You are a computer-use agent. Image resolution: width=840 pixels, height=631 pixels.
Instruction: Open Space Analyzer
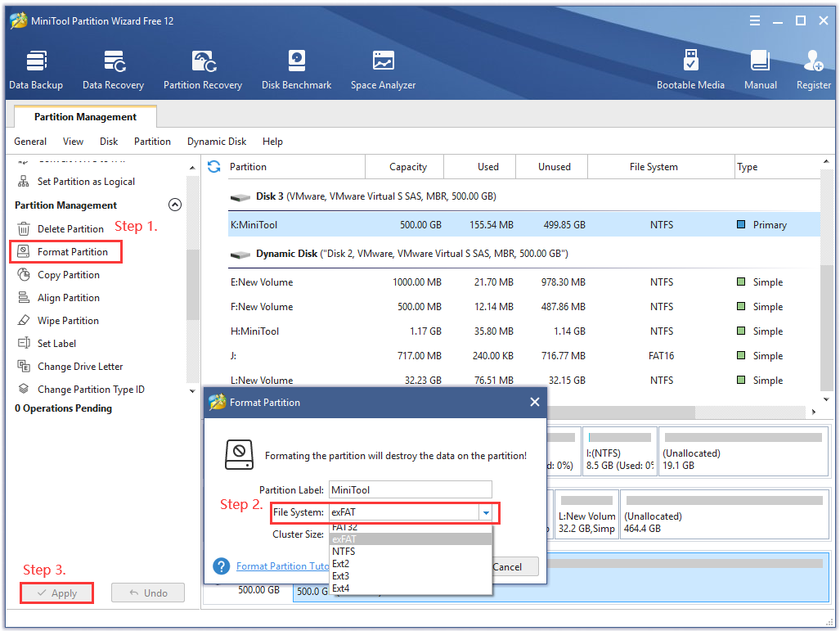coord(383,70)
